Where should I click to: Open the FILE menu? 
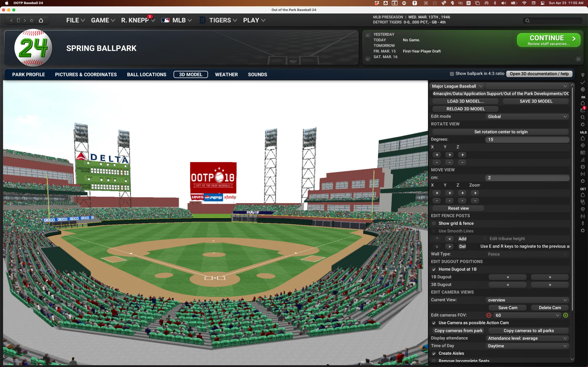click(75, 20)
